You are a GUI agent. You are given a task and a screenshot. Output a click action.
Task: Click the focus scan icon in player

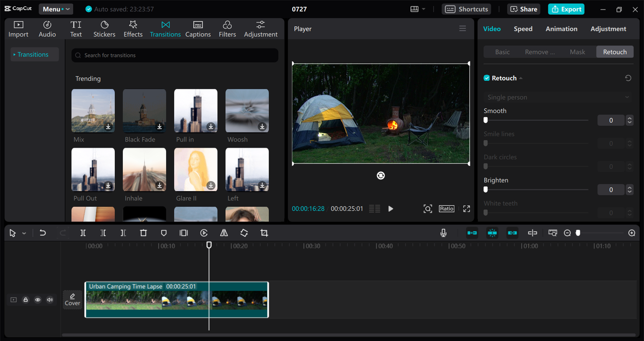point(428,209)
